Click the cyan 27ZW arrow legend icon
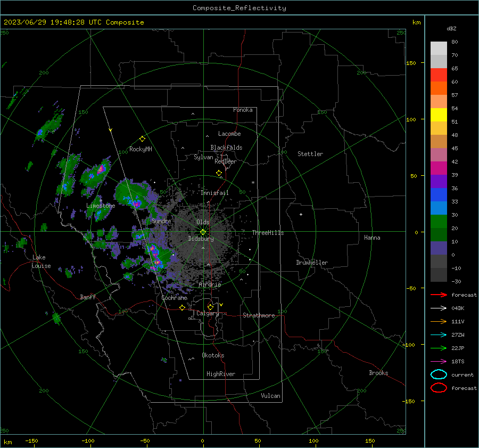Screen dimensions: 479x448 [439, 335]
